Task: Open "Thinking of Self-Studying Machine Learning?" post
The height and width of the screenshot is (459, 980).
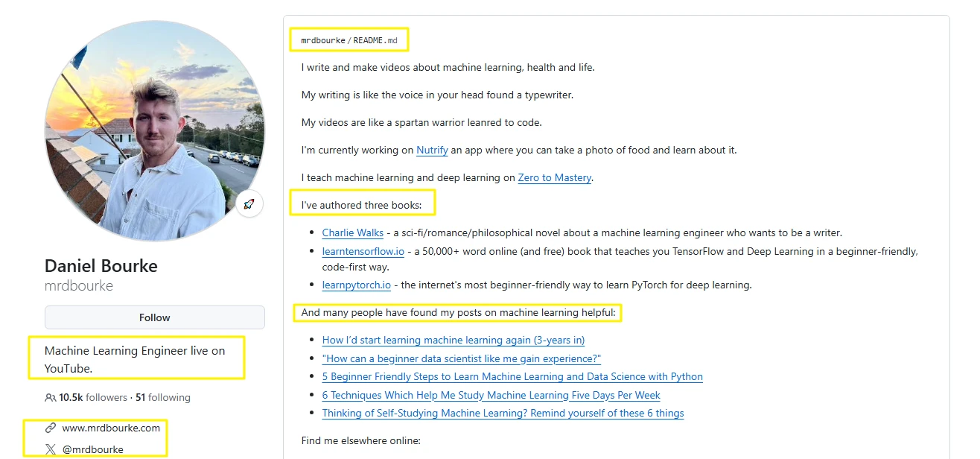Action: coord(503,414)
